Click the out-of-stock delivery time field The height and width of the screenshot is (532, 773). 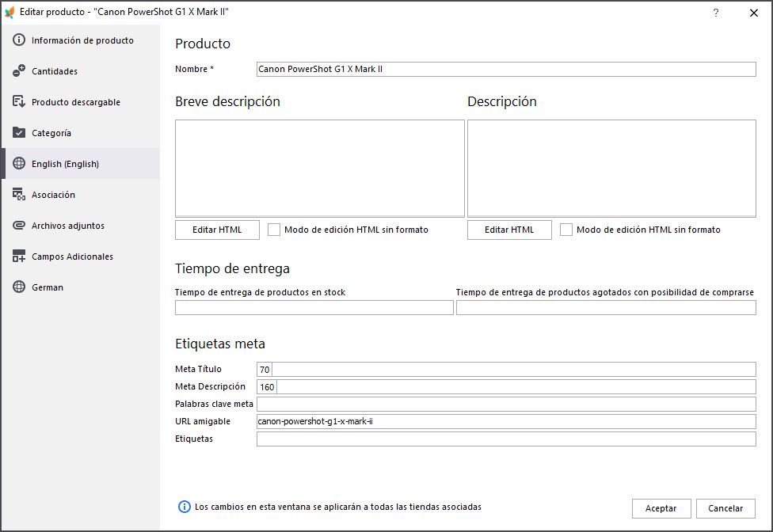click(606, 307)
